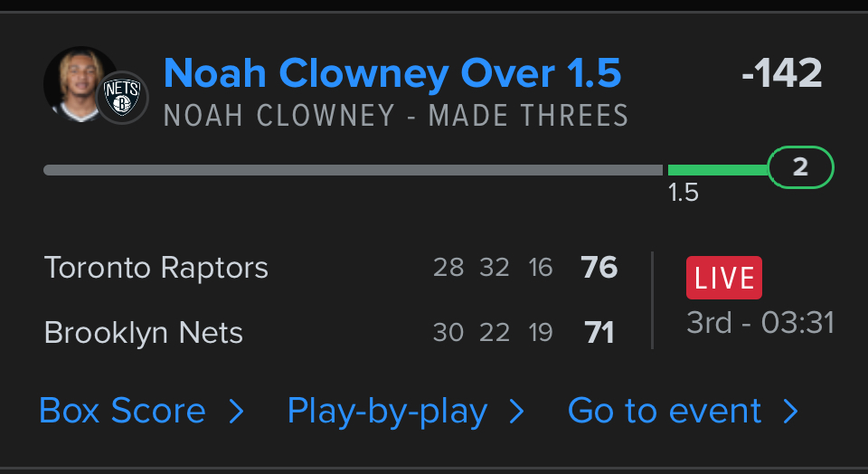Viewport: 868px width, 474px height.
Task: Click the -142 odds value
Action: (781, 73)
